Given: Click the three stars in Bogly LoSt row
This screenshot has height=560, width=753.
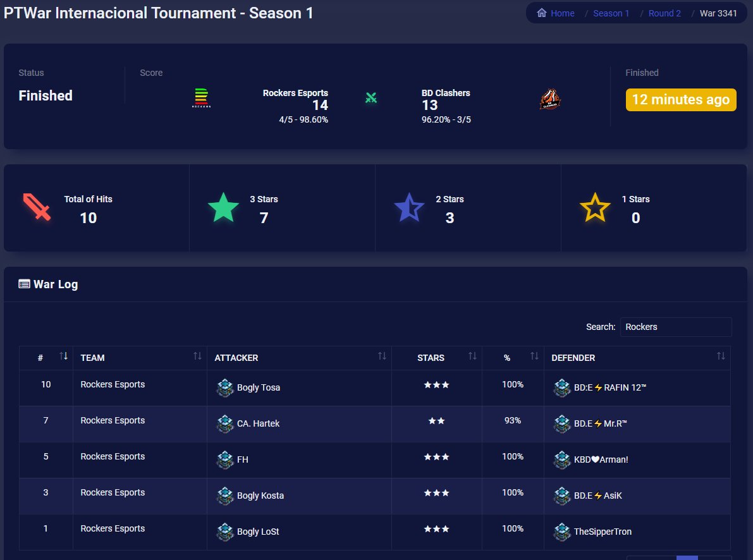Looking at the screenshot, I should tap(436, 529).
